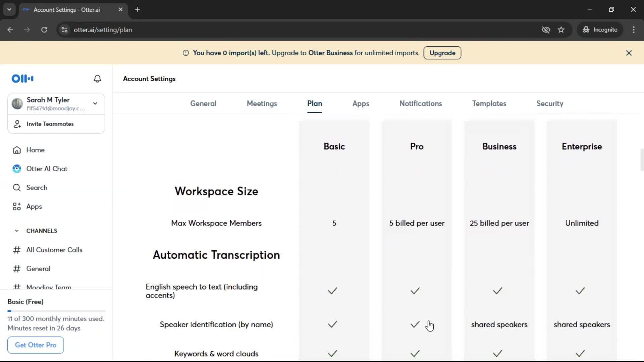The width and height of the screenshot is (644, 362).
Task: Click the address bar URL
Action: click(x=103, y=30)
